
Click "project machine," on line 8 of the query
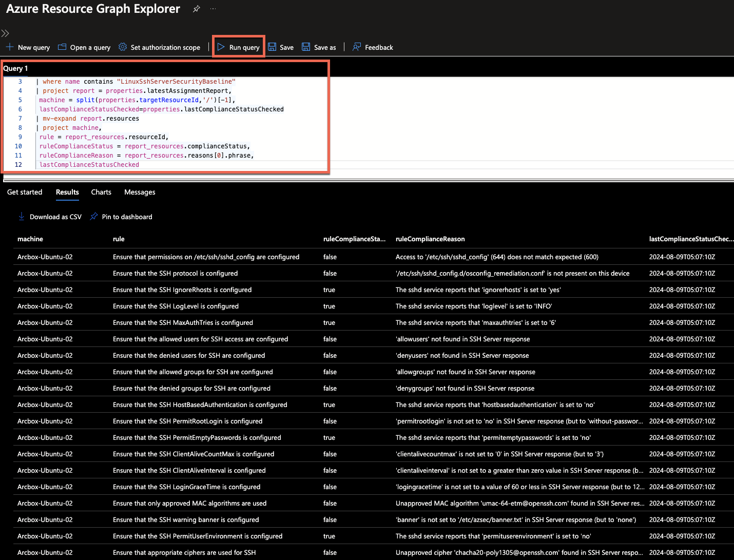click(x=72, y=128)
